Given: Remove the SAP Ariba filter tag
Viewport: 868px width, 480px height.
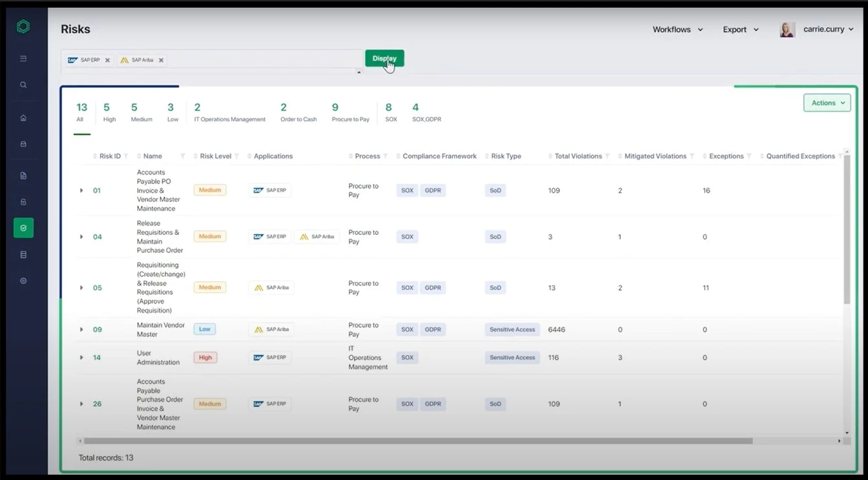Looking at the screenshot, I should pyautogui.click(x=160, y=60).
